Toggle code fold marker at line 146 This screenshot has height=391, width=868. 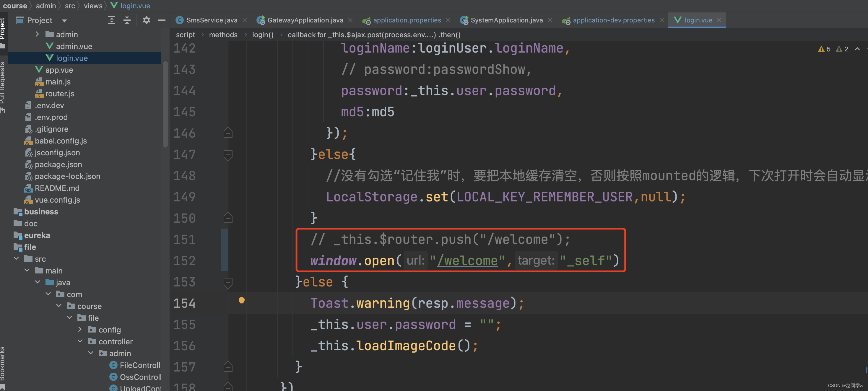(x=228, y=133)
